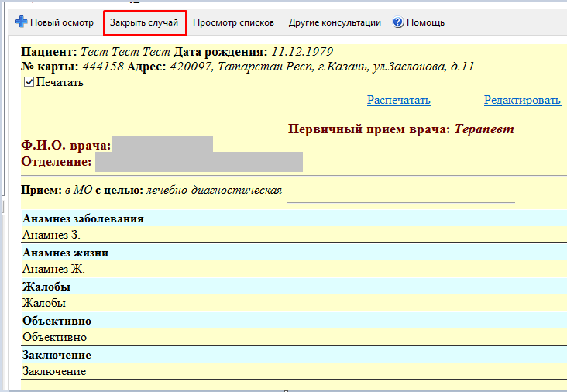Click the Редактировать link
The image size is (567, 392).
[x=522, y=100]
